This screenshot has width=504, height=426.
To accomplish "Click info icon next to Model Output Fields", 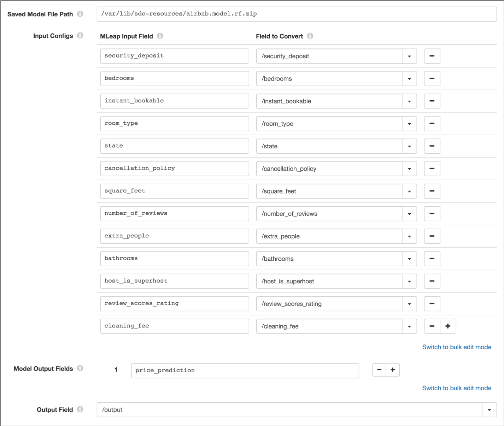I will click(x=80, y=368).
